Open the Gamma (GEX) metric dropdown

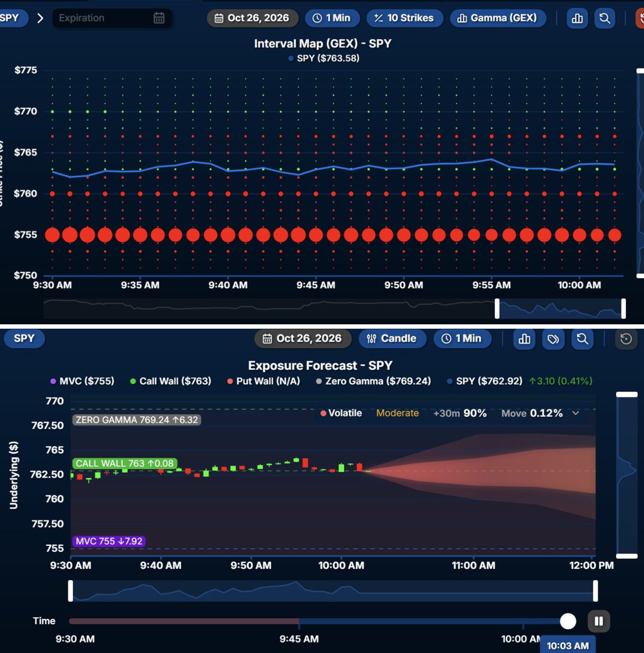tap(498, 18)
